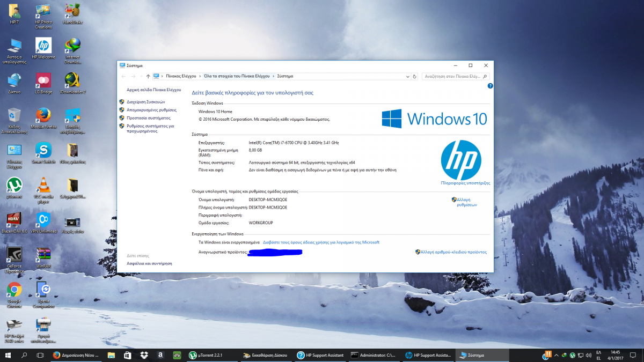The height and width of the screenshot is (362, 644).
Task: Select HPI7 user folder desktop icon
Action: [14, 14]
